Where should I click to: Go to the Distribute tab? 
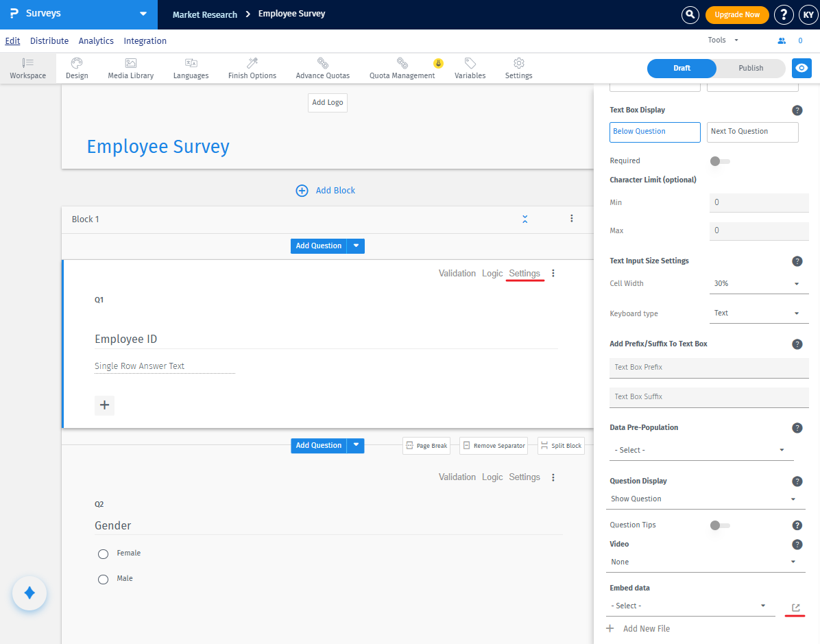click(49, 40)
